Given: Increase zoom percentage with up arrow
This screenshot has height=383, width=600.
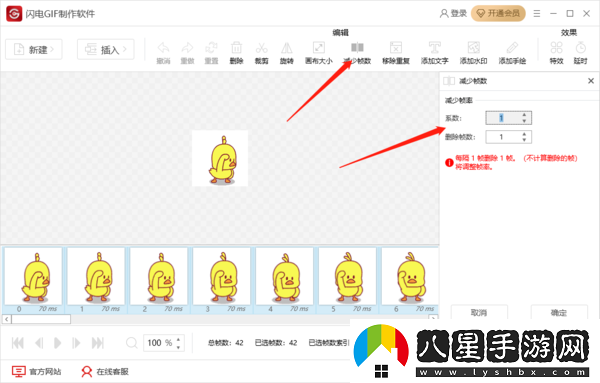Looking at the screenshot, I should (x=178, y=339).
